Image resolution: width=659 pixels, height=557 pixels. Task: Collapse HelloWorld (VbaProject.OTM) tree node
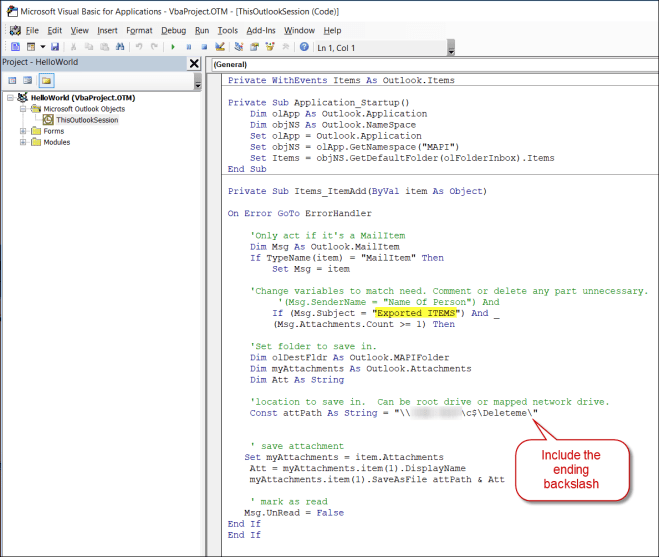click(10, 98)
